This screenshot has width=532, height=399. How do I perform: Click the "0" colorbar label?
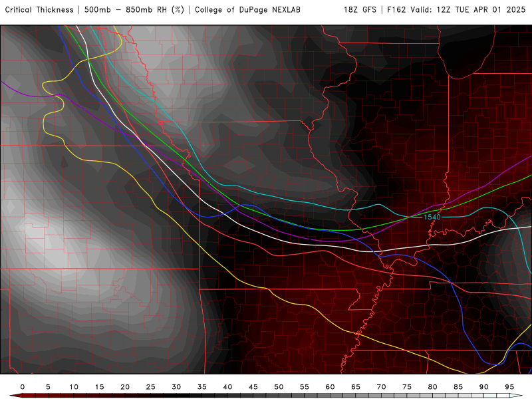[x=23, y=387]
